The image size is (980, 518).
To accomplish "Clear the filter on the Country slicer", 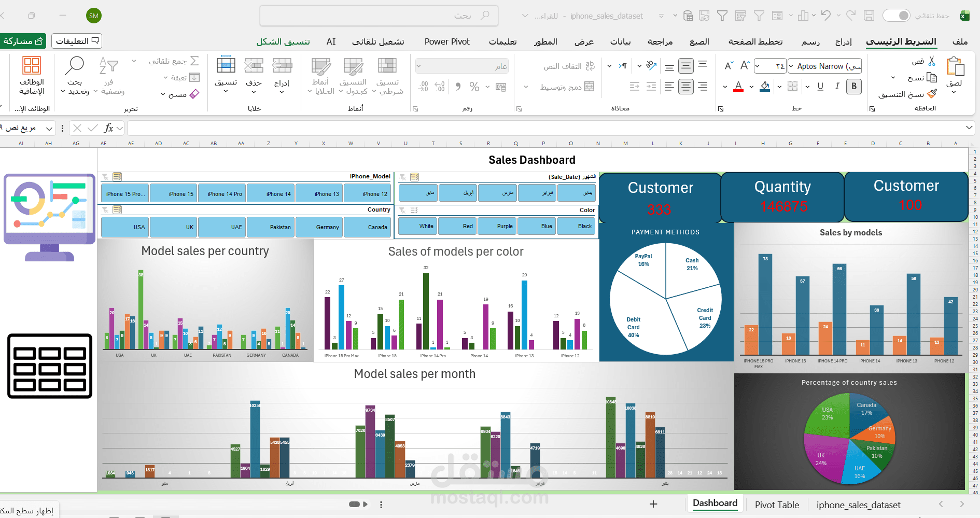I will pos(105,210).
